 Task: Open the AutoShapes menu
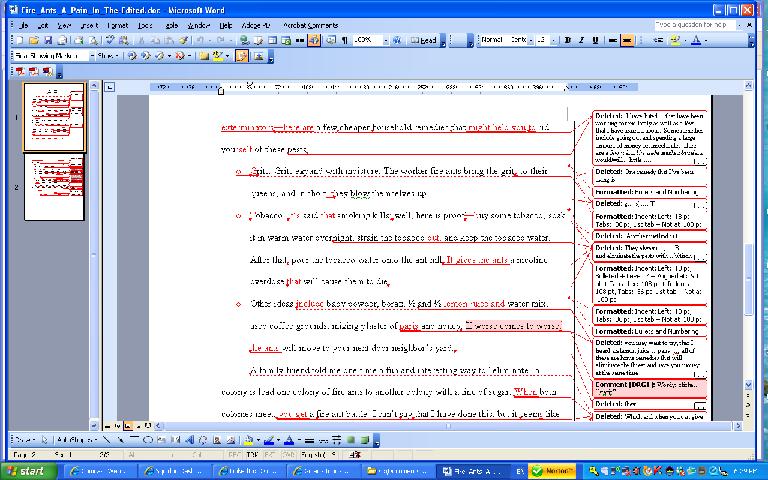[76, 440]
